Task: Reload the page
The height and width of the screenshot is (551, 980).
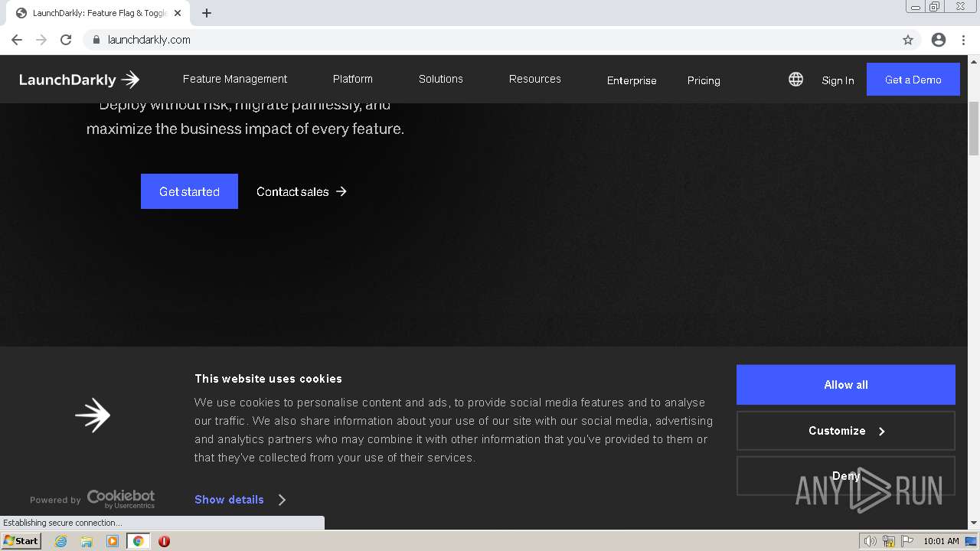Action: (66, 40)
